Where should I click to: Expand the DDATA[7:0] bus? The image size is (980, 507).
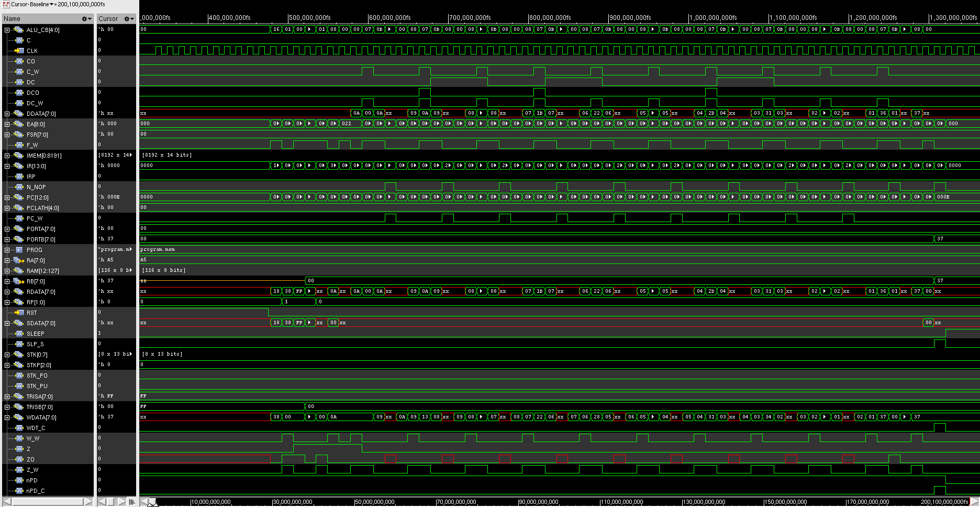[7, 114]
